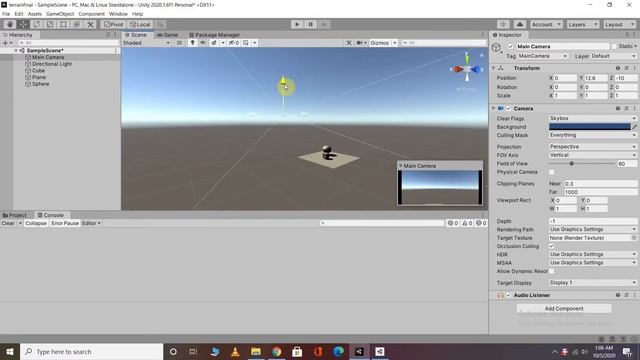Open the GameObject menu
The width and height of the screenshot is (640, 360).
click(x=60, y=14)
